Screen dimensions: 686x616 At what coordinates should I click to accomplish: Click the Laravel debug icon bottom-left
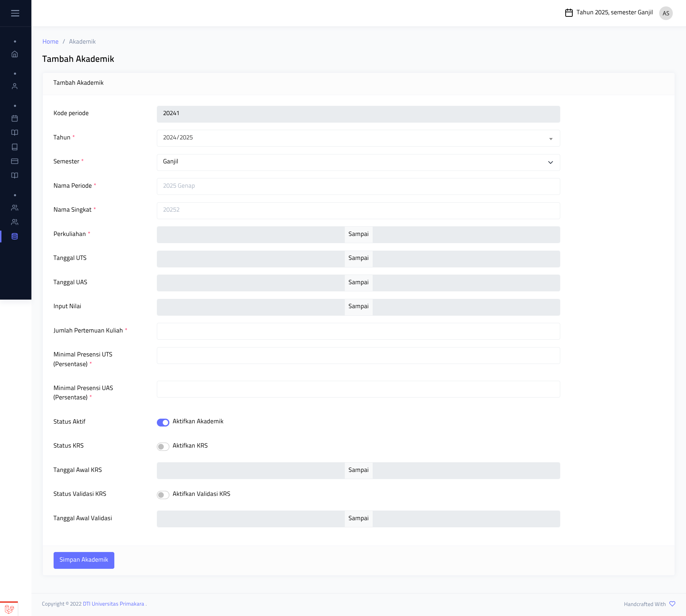point(9,609)
